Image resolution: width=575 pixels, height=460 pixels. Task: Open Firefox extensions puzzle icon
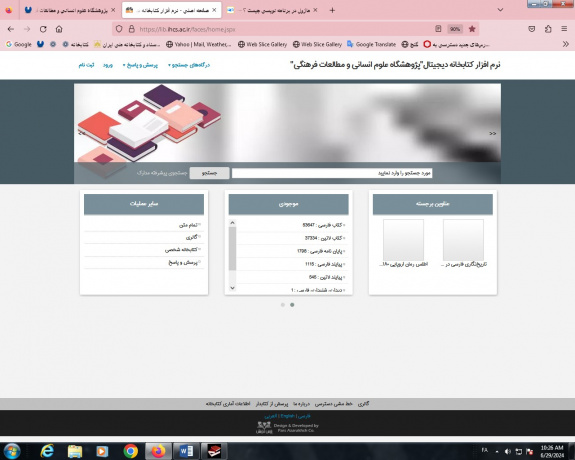click(548, 29)
